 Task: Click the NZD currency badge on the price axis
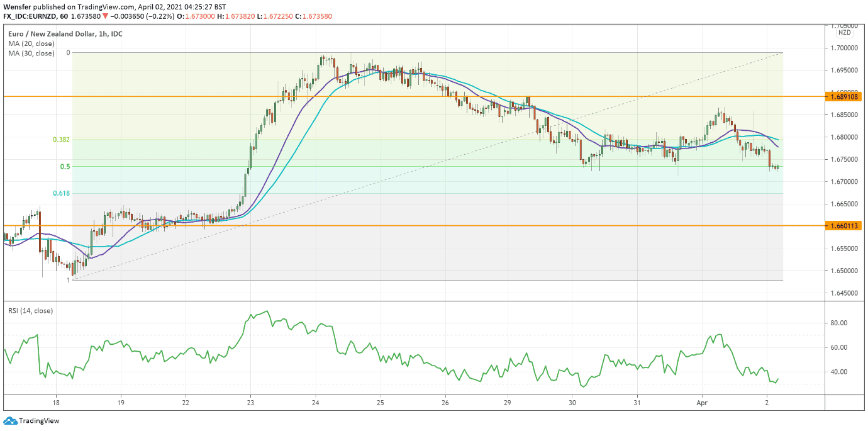point(845,32)
